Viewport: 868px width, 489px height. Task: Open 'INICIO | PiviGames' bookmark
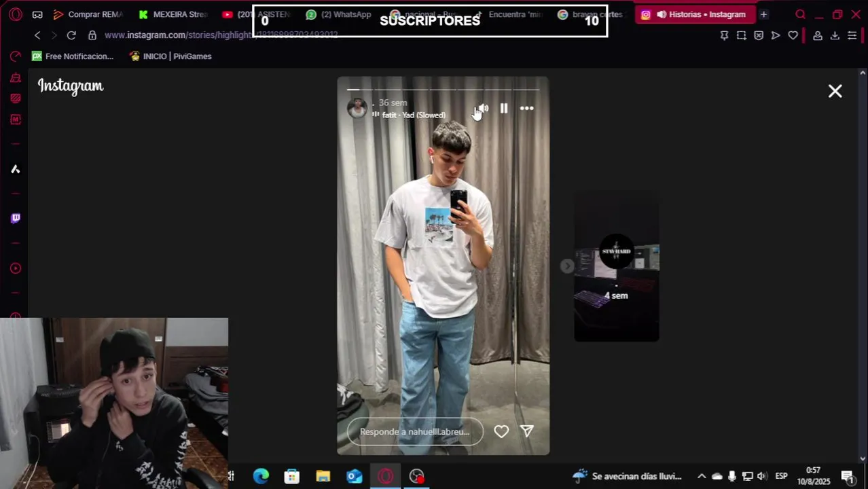(170, 56)
